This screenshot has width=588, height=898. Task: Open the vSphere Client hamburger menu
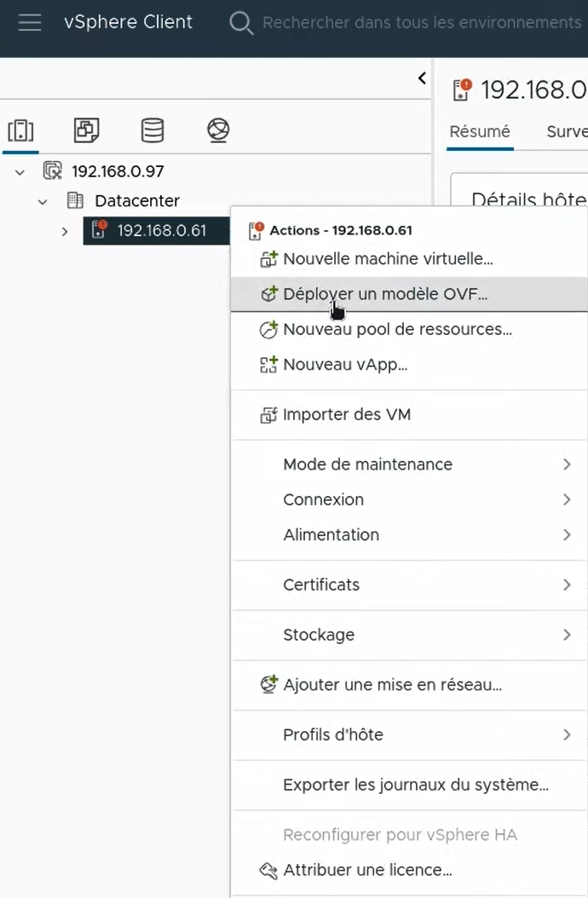[x=30, y=22]
